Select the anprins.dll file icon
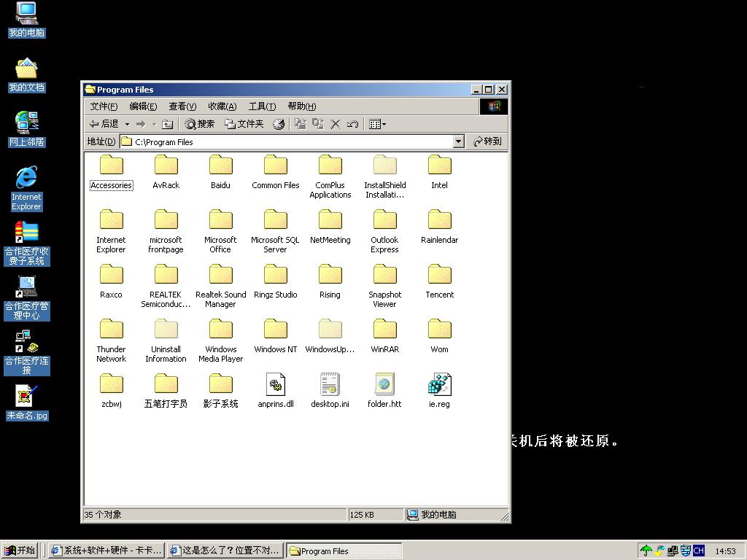The width and height of the screenshot is (747, 560). pos(276,385)
